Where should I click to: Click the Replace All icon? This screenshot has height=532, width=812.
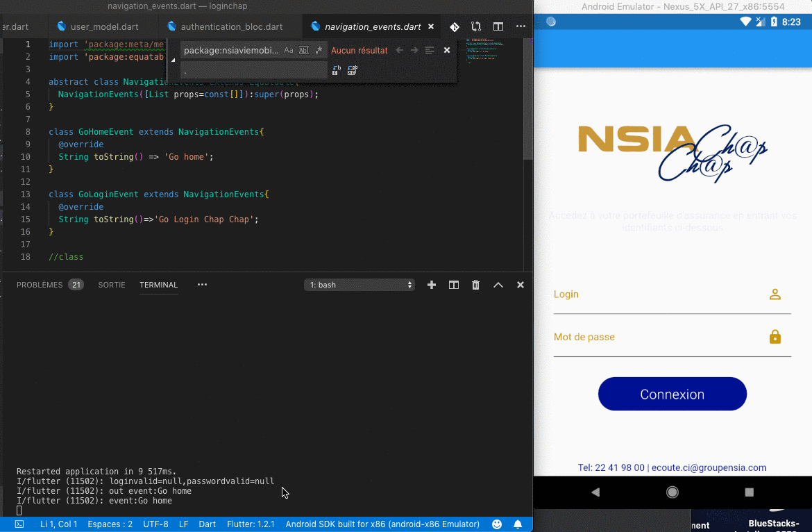[352, 70]
